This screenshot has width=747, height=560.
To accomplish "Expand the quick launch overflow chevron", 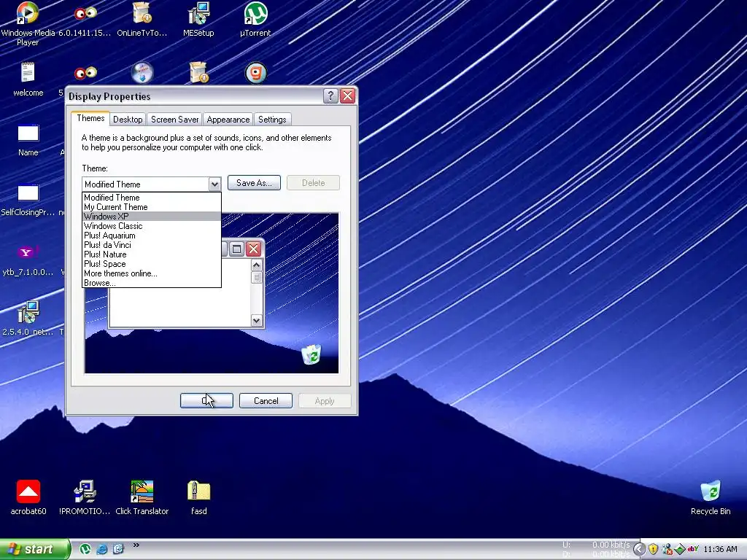I will [x=136, y=545].
